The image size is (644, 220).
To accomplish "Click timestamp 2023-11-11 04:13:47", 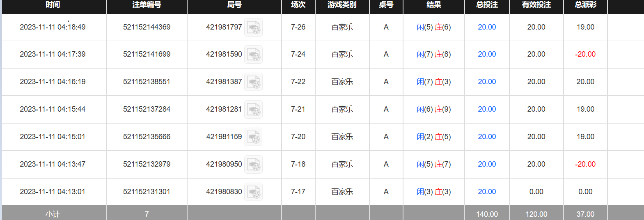I will [53, 164].
